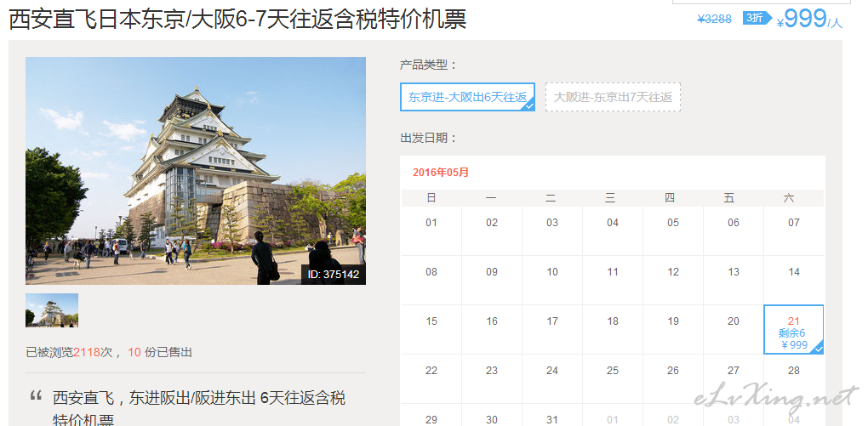Click the page title 西安直飞日本东京/大阪6-7天往返含税特价机票
Screen dimensions: 868x426
pos(238,20)
